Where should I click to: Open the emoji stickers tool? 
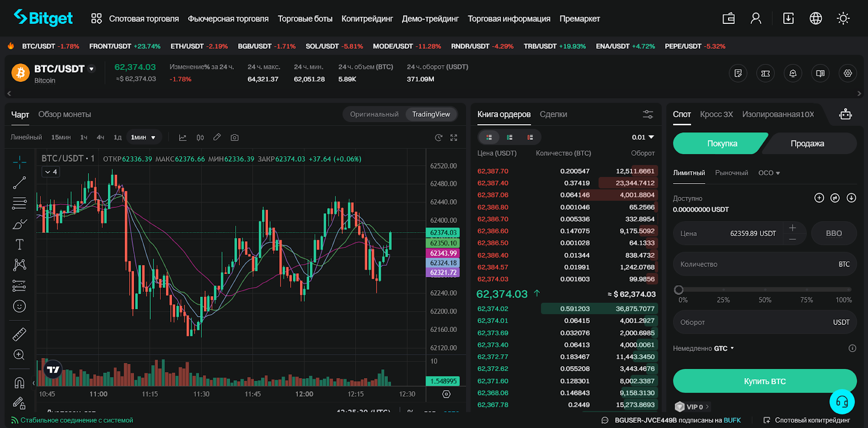coord(20,306)
